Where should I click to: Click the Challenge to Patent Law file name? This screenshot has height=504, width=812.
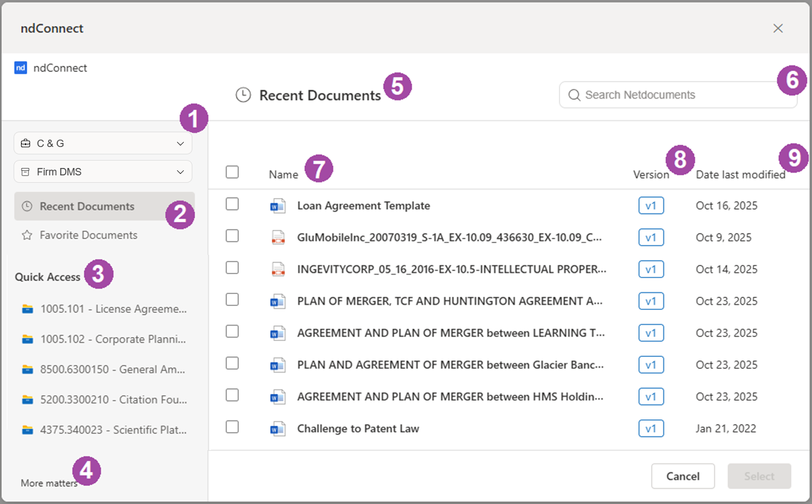pyautogui.click(x=358, y=429)
